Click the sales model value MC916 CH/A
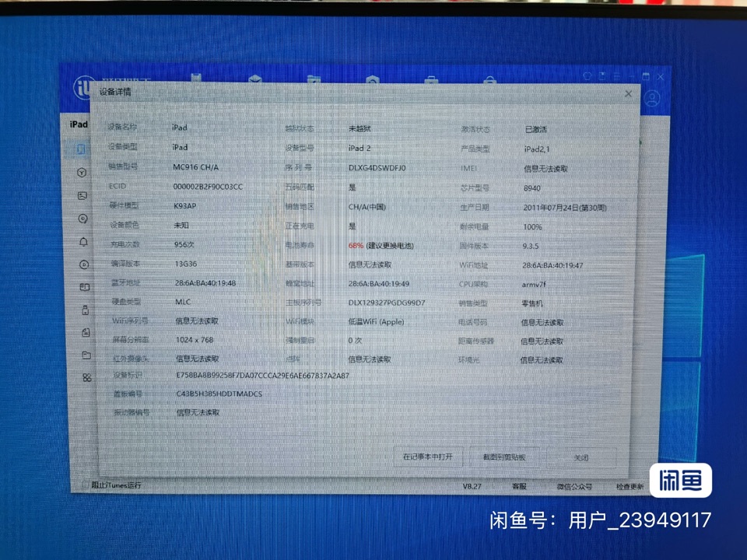The width and height of the screenshot is (747, 560). (x=196, y=167)
